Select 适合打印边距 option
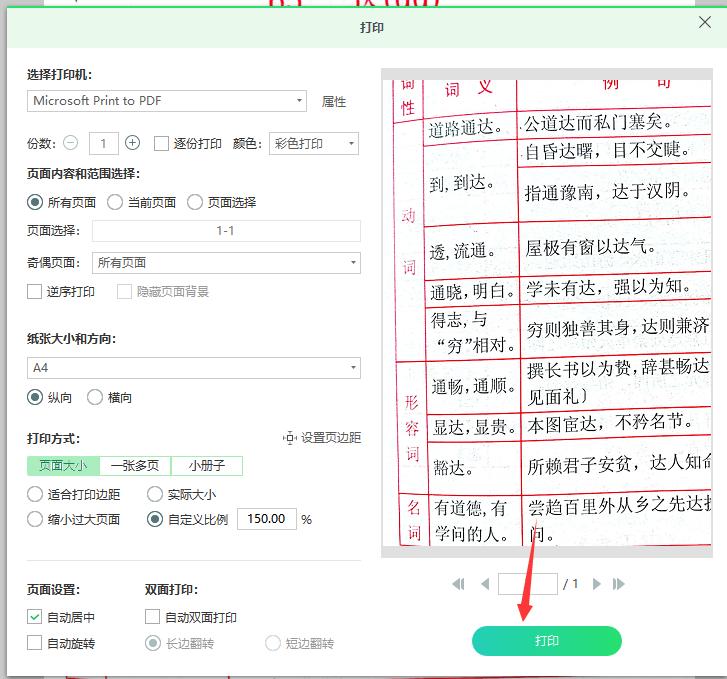 [x=35, y=494]
